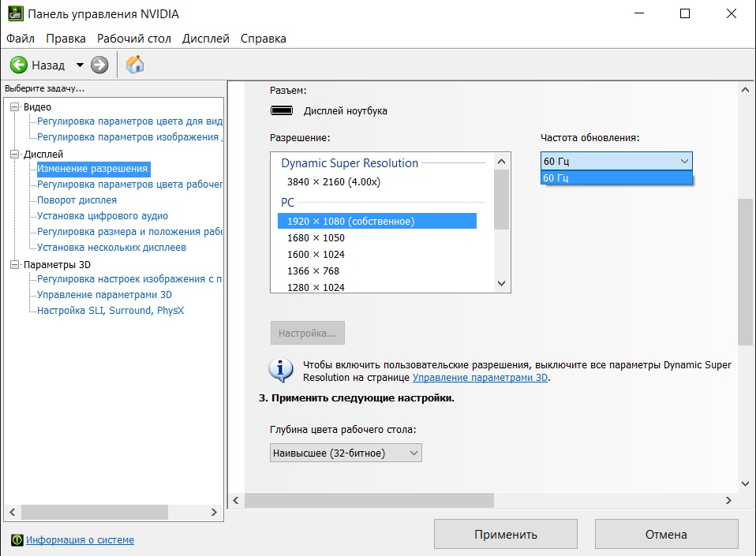Collapse the Параметры 3D tree node
Viewport: 756px width, 556px height.
(x=15, y=264)
